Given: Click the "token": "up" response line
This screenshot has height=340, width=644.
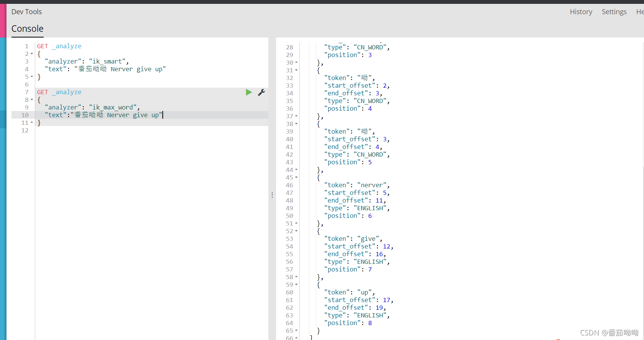Looking at the screenshot, I should [350, 293].
